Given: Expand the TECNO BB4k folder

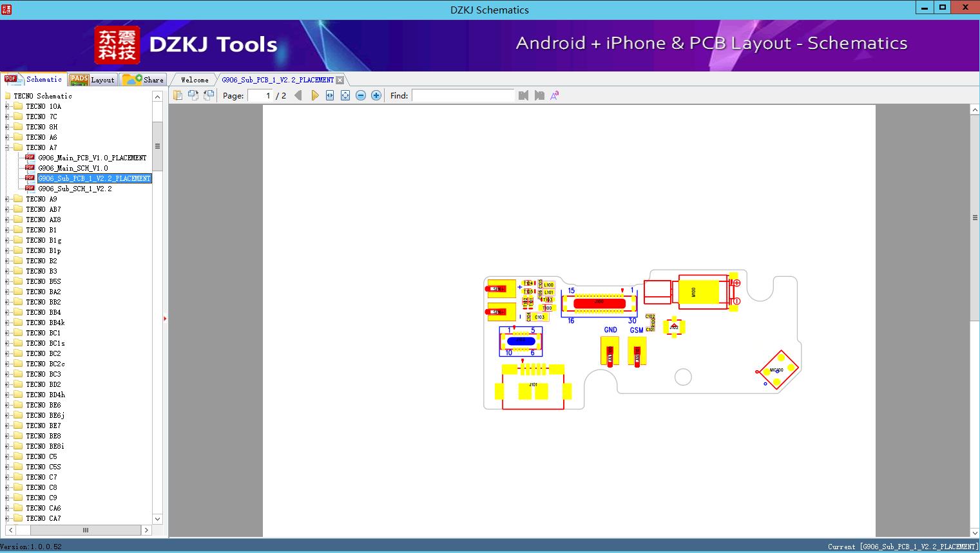Looking at the screenshot, I should [7, 323].
